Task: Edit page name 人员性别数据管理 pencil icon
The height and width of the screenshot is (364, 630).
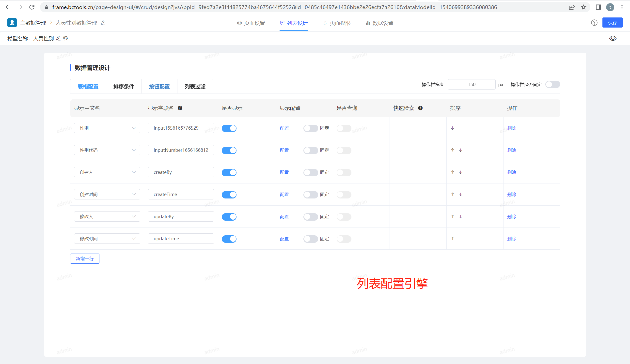Action: (103, 23)
